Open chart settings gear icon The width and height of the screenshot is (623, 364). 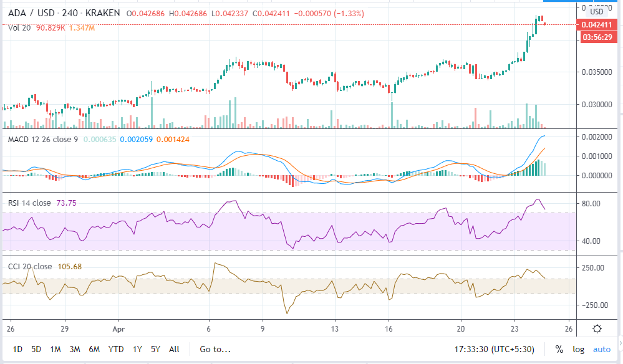(x=597, y=328)
